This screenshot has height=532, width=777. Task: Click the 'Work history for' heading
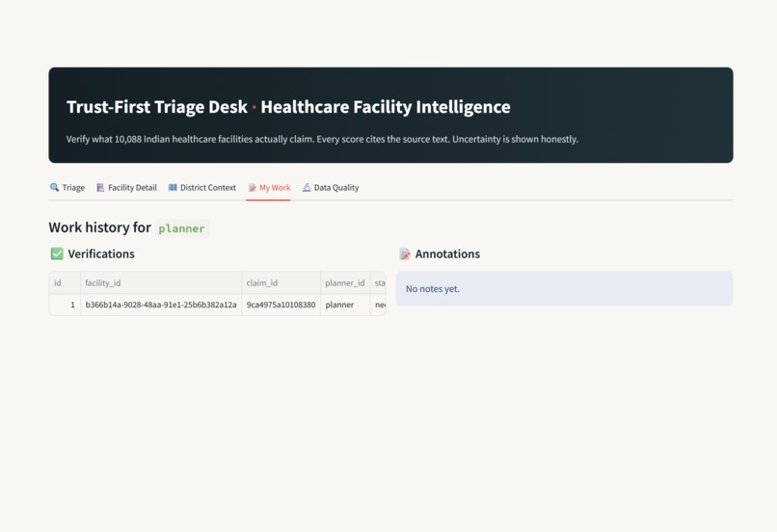coord(99,227)
